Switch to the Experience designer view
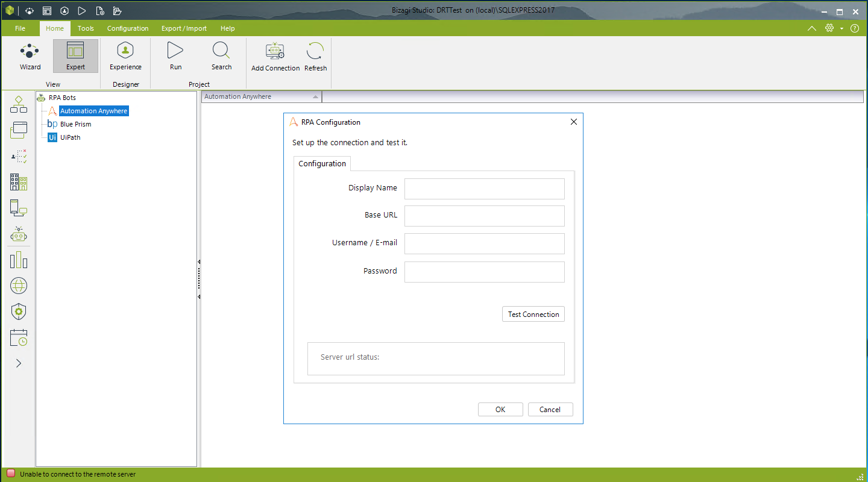868x482 pixels. point(125,56)
